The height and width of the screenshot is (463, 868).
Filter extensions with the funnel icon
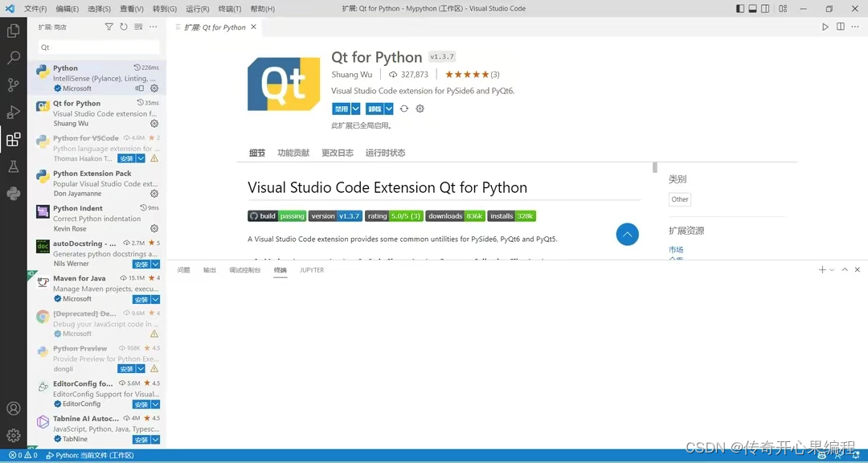point(109,27)
